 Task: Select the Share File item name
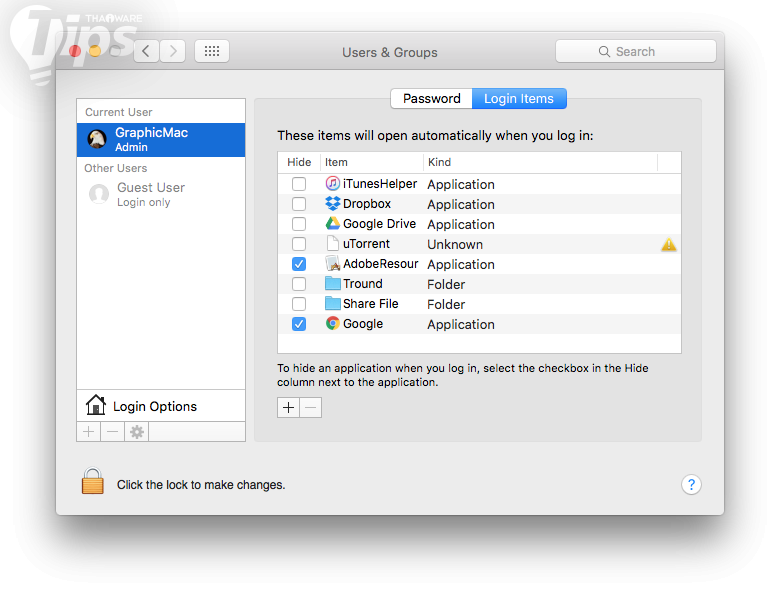[371, 303]
